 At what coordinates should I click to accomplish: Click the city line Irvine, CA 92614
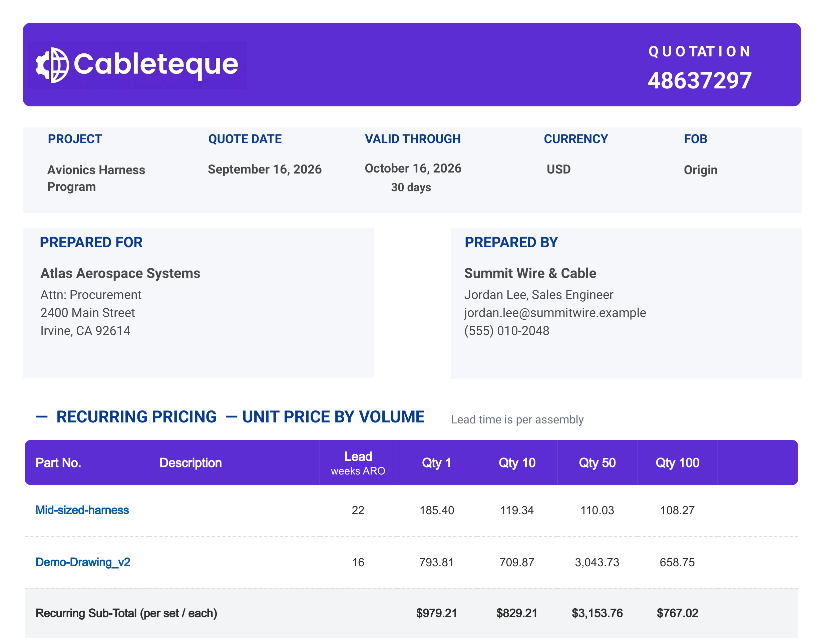pos(85,331)
